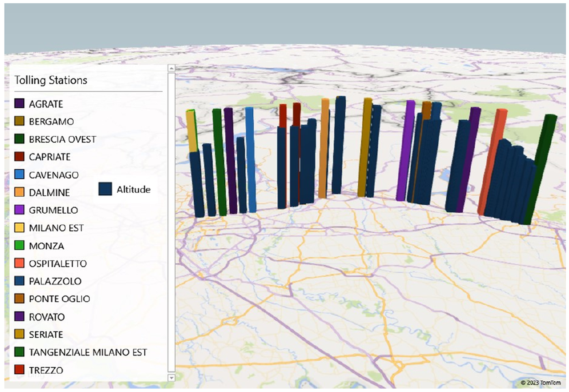Select the BERGAMO legend color square
569x392 pixels.
[19, 121]
